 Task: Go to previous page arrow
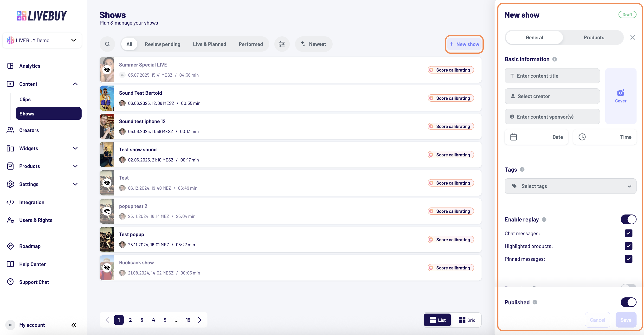pos(107,320)
